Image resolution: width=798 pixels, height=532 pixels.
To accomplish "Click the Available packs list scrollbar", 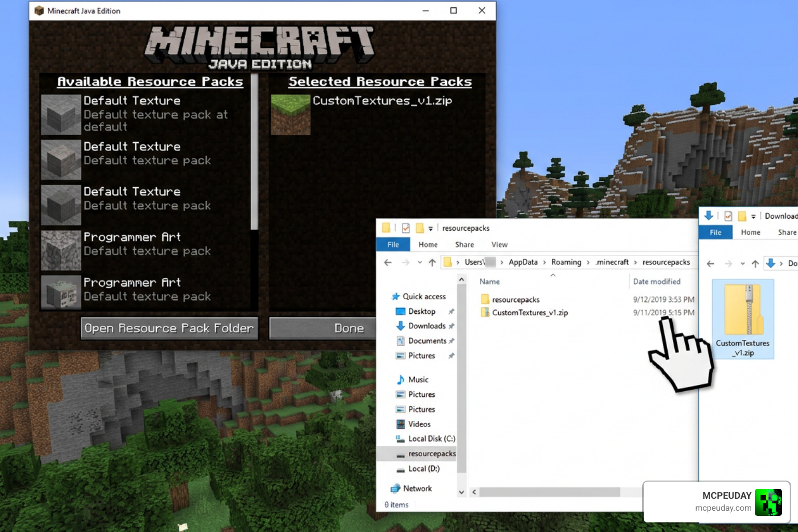I will point(255,152).
